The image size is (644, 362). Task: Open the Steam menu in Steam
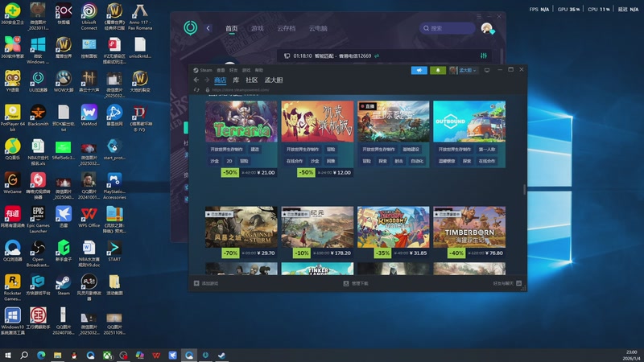[x=203, y=70]
